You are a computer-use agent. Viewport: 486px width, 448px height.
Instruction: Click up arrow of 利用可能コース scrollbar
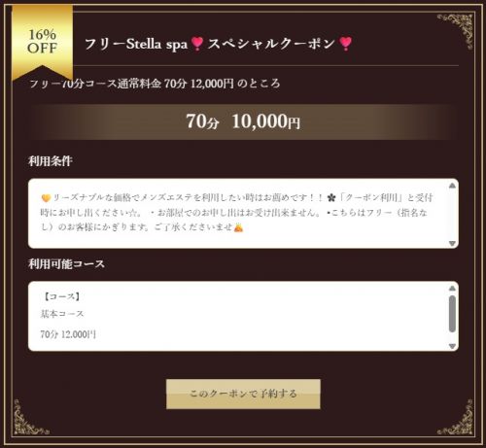point(452,288)
